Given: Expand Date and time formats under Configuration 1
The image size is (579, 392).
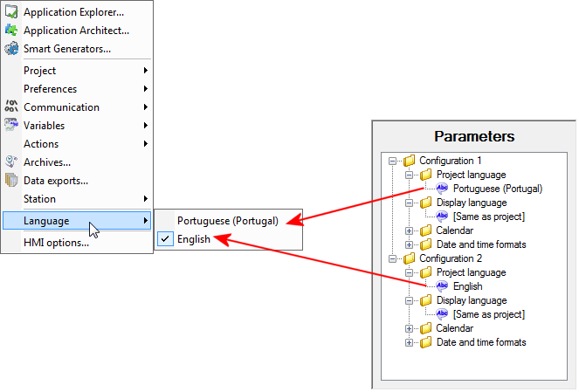Looking at the screenshot, I should (x=409, y=244).
